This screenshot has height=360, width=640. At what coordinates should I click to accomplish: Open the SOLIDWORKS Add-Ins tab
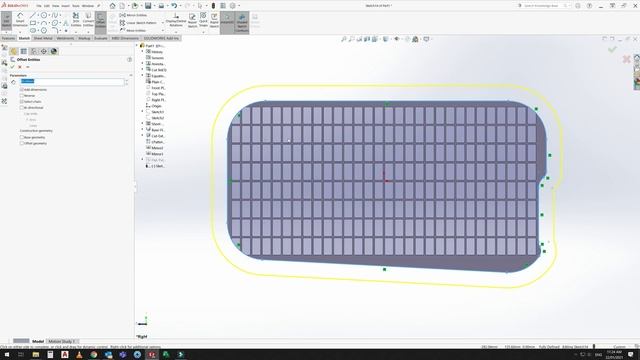pyautogui.click(x=161, y=38)
